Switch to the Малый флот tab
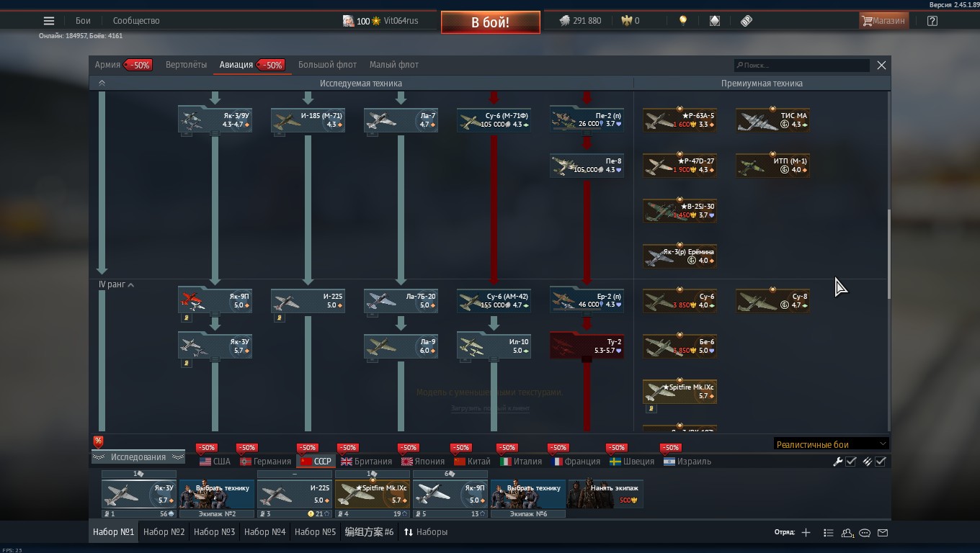 (394, 65)
